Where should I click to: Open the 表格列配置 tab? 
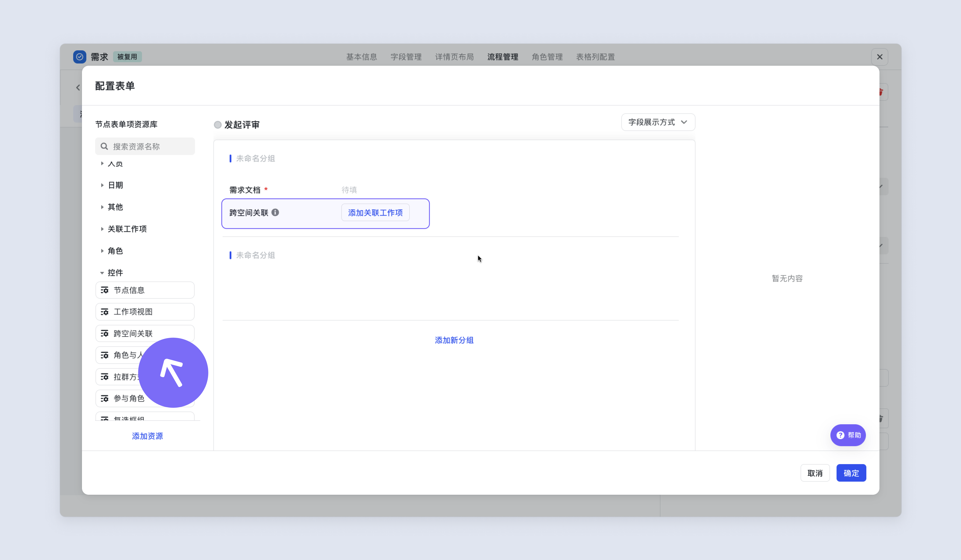(595, 57)
